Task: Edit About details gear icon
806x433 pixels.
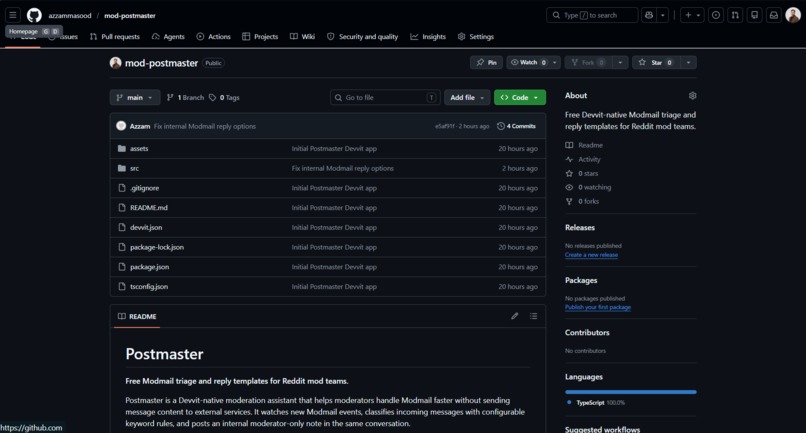Action: point(692,96)
